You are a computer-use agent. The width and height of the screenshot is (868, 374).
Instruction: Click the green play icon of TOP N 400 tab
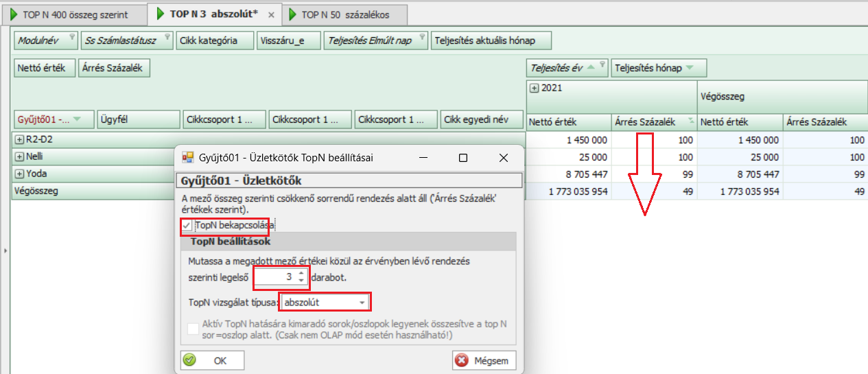click(14, 14)
